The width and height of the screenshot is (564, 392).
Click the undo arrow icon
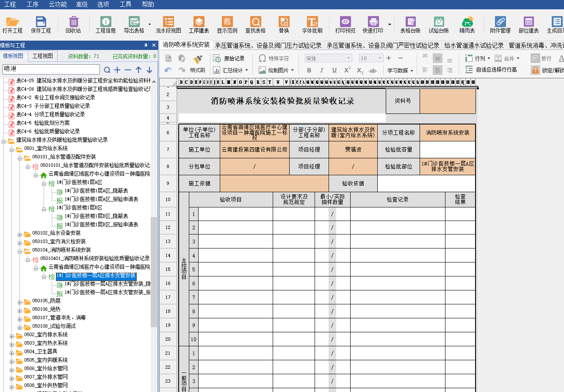pos(168,70)
